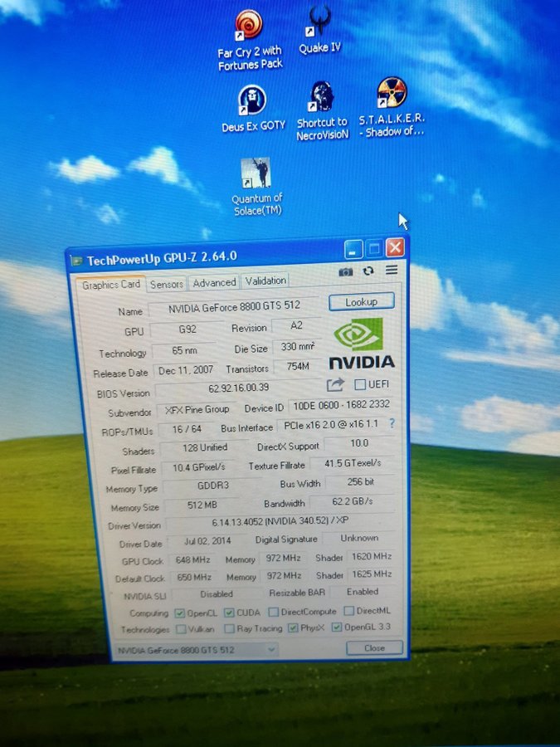This screenshot has height=747, width=560.
Task: Select the Shortcut to NecroVisioN icon
Action: (x=323, y=110)
